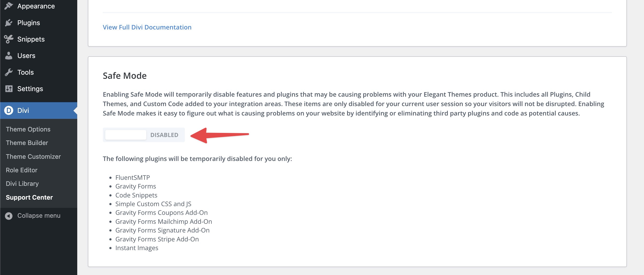Click the Collapse menu arrow icon

pyautogui.click(x=9, y=216)
